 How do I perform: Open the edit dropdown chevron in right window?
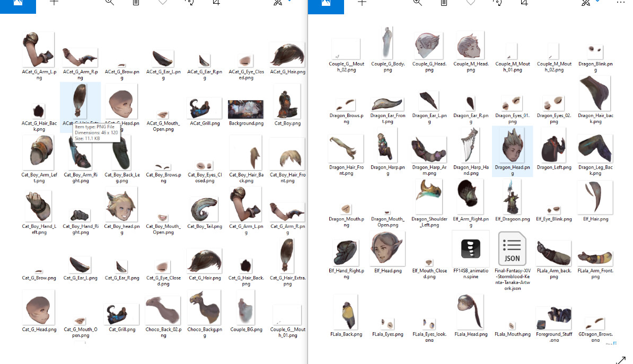(x=597, y=1)
